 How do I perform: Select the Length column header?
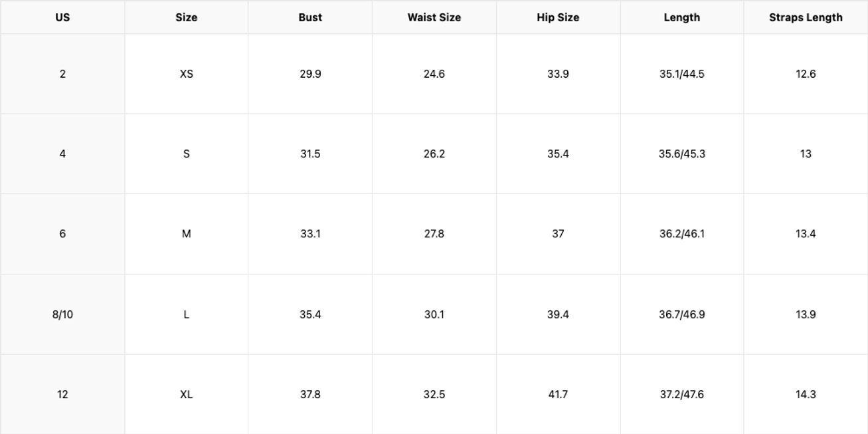click(x=681, y=18)
